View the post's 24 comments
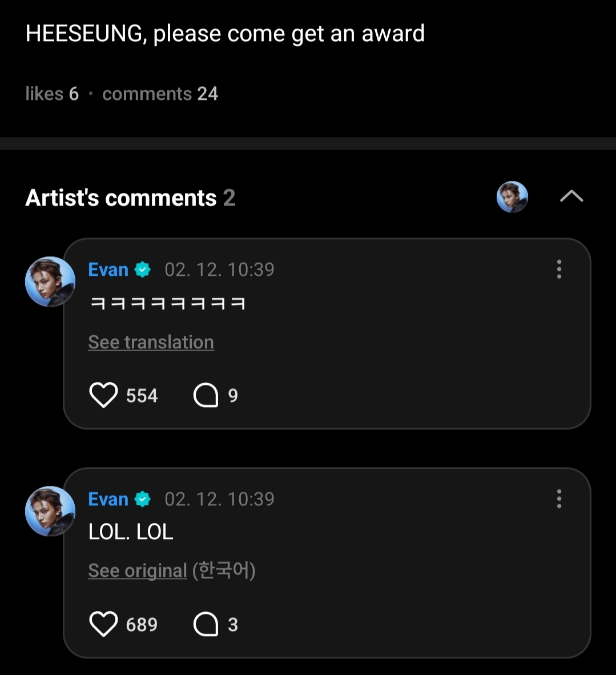Screen dimensions: 616x675 (160, 94)
